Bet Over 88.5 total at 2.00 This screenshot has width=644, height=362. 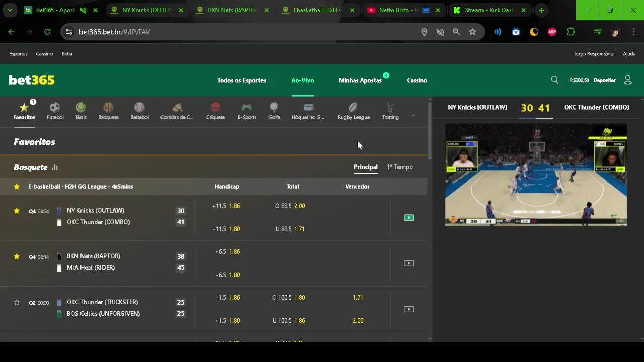(x=290, y=206)
